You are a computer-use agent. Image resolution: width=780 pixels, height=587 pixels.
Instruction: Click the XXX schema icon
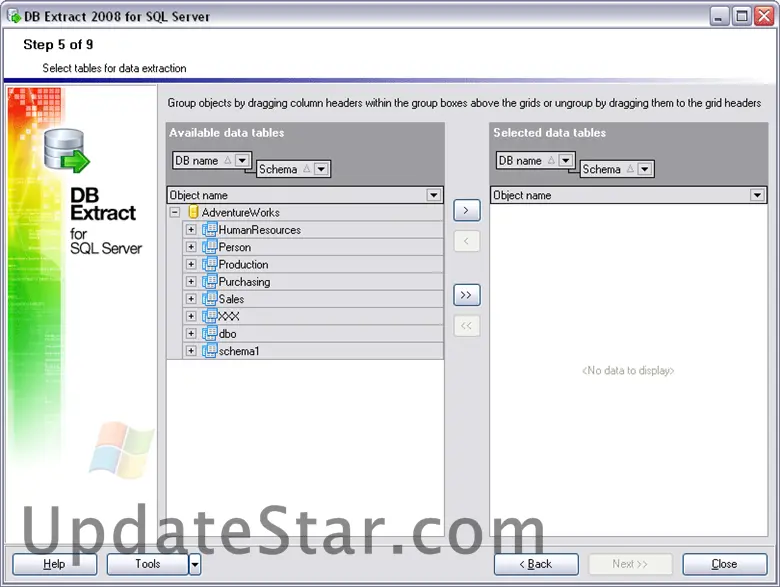click(x=209, y=316)
